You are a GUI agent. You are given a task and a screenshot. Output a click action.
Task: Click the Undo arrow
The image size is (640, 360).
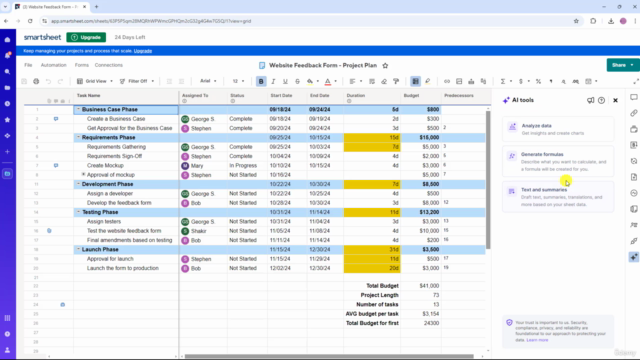(48, 81)
